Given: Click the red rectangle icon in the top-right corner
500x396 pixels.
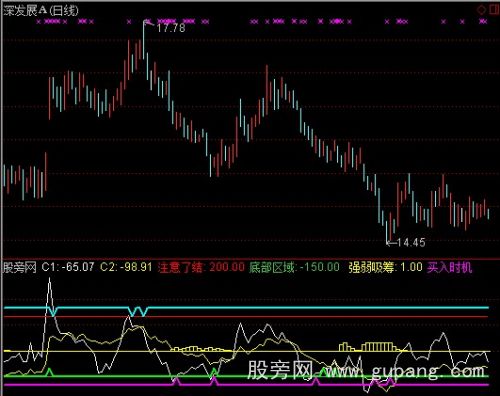Looking at the screenshot, I should pos(495,9).
